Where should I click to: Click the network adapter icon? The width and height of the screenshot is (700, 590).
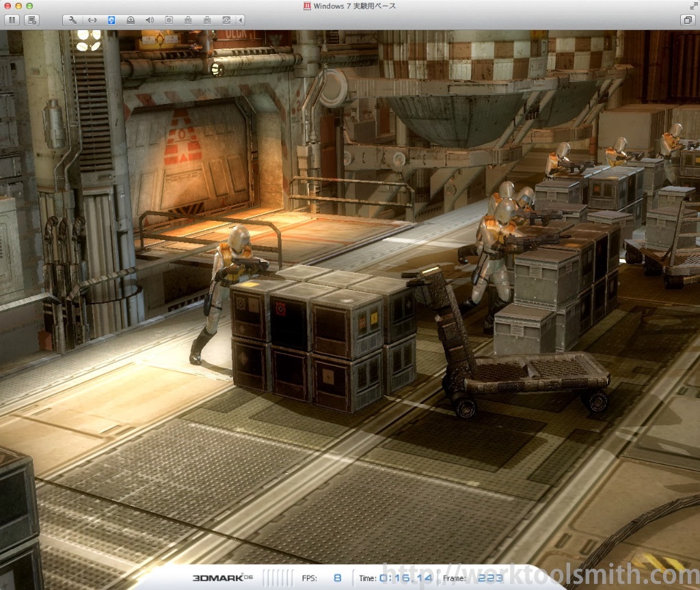click(x=92, y=20)
